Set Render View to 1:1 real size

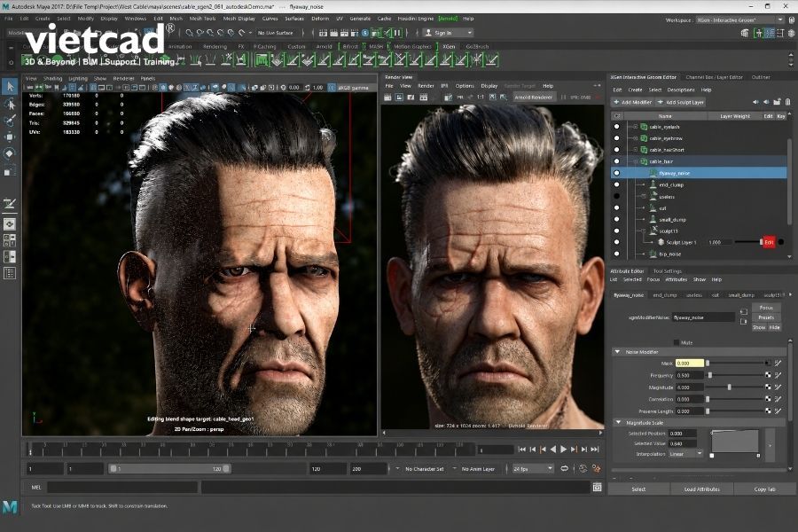tap(480, 98)
